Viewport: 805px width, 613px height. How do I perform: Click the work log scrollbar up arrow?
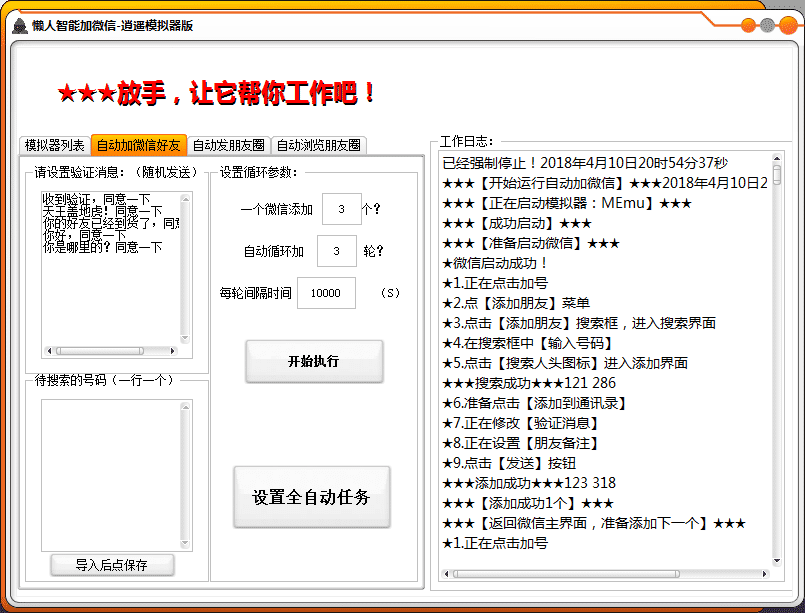(x=775, y=156)
